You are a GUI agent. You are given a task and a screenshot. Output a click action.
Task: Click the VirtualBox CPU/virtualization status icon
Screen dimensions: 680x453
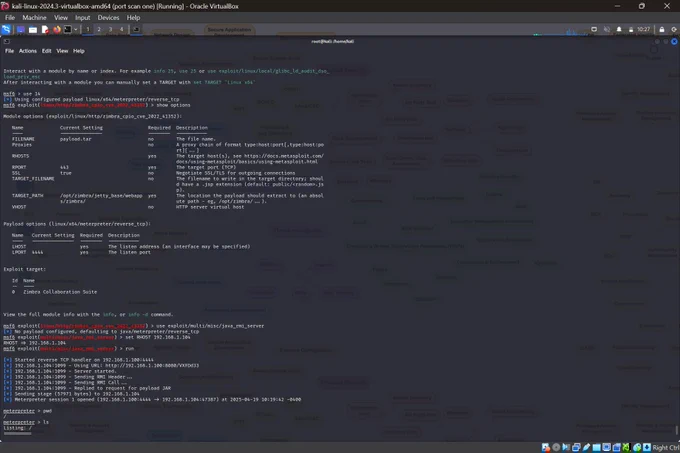pyautogui.click(x=627, y=447)
